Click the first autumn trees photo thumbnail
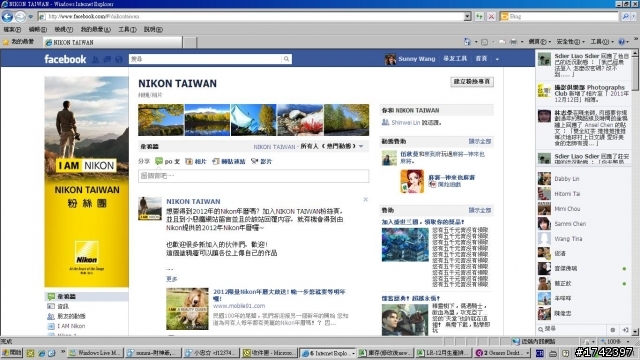This screenshot has height=360, width=640. pos(161,120)
